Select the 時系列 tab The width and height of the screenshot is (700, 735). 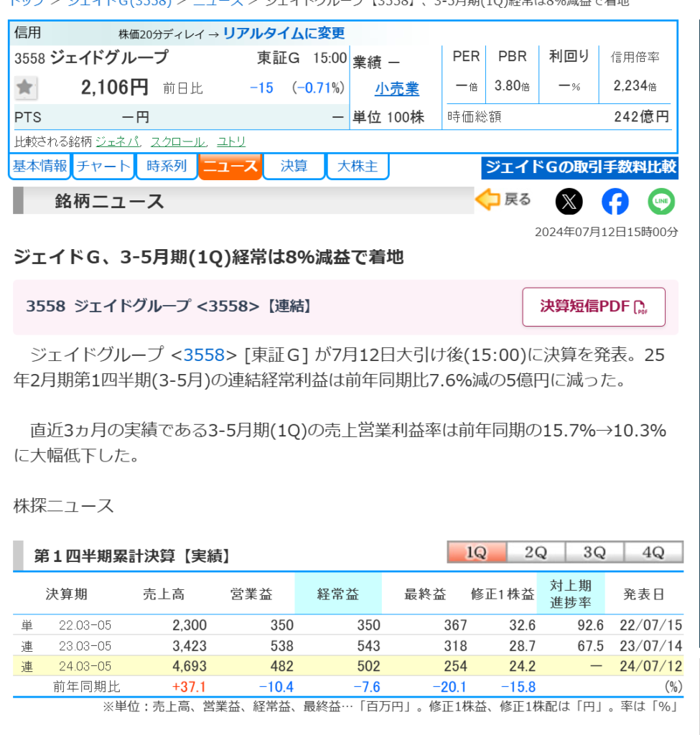[x=167, y=167]
